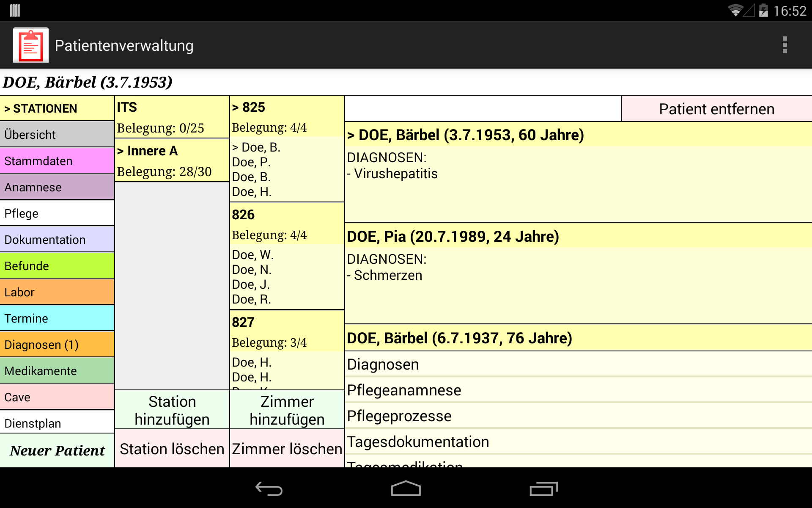
Task: Tap the Android home navigation button
Action: [x=406, y=489]
